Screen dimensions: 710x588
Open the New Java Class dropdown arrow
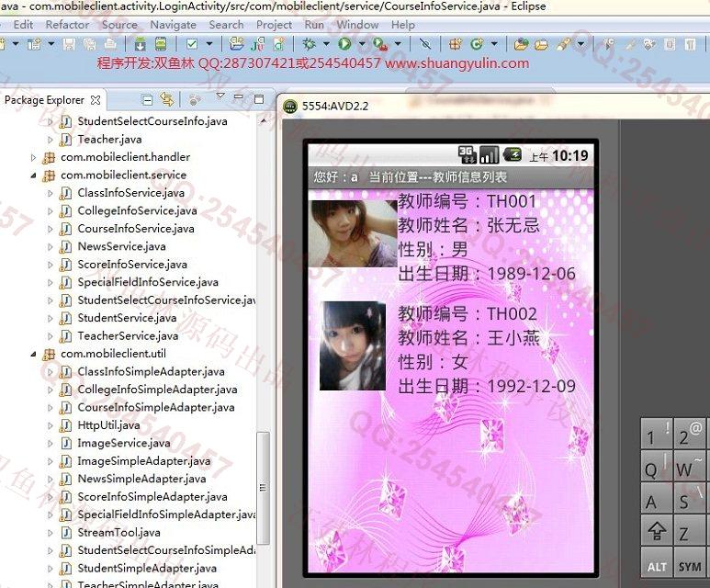(494, 44)
